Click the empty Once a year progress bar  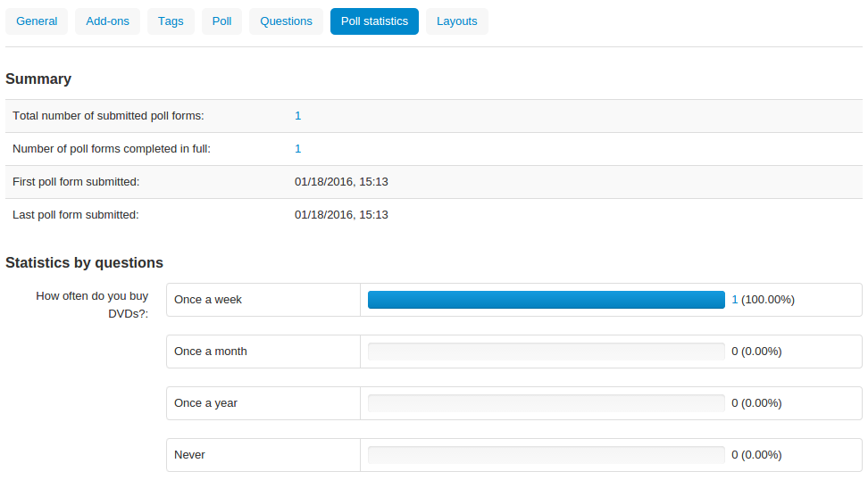pyautogui.click(x=547, y=403)
